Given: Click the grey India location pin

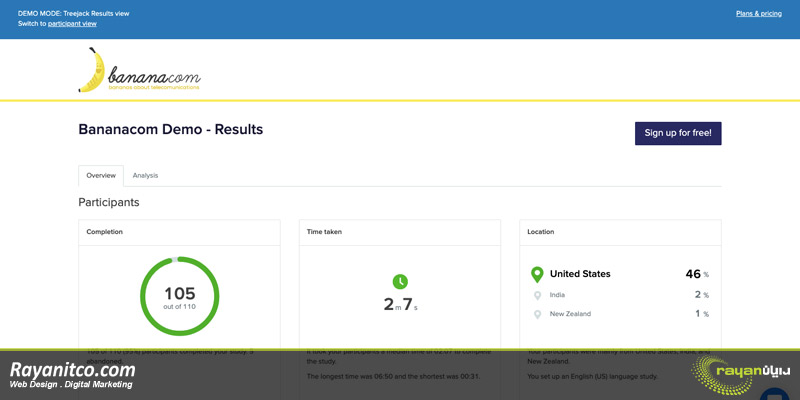Looking at the screenshot, I should pos(537,295).
